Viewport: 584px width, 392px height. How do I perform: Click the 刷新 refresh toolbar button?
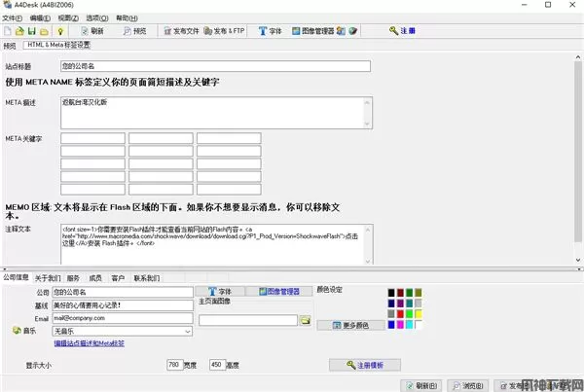(91, 31)
